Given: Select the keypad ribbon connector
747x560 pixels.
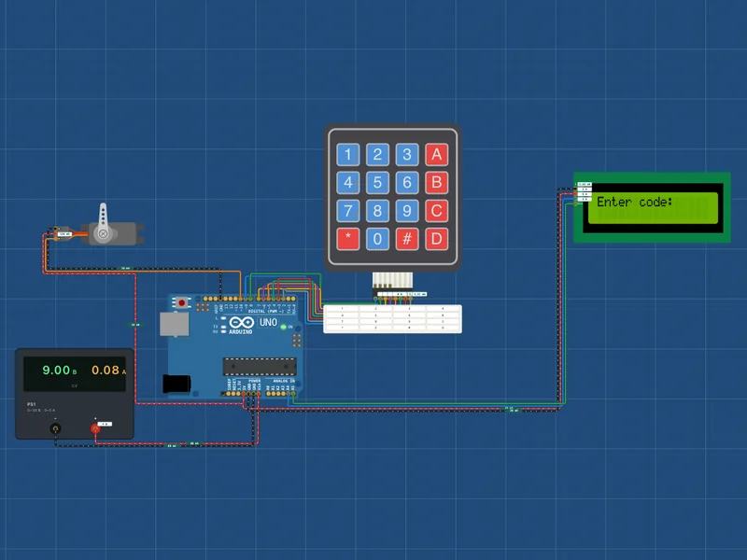Looking at the screenshot, I should click(392, 281).
